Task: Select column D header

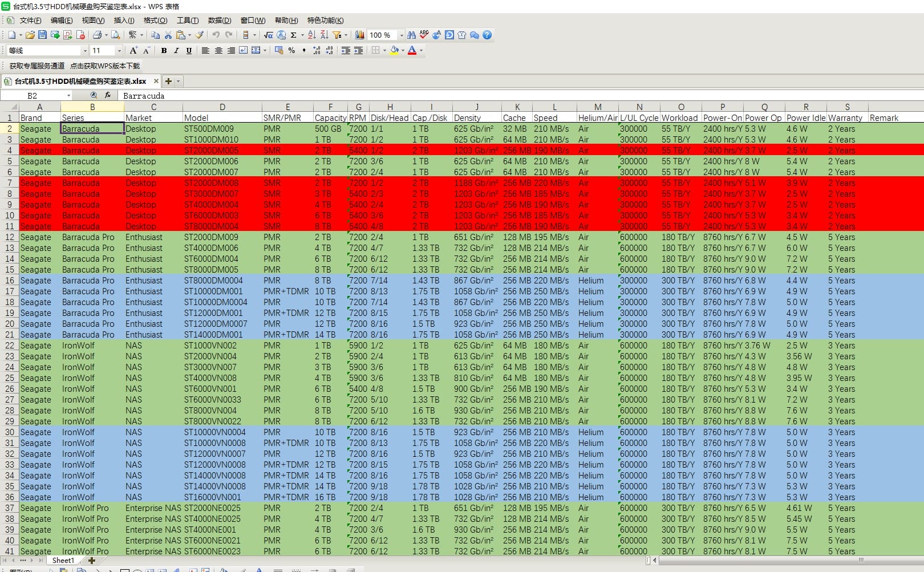Action: 222,107
